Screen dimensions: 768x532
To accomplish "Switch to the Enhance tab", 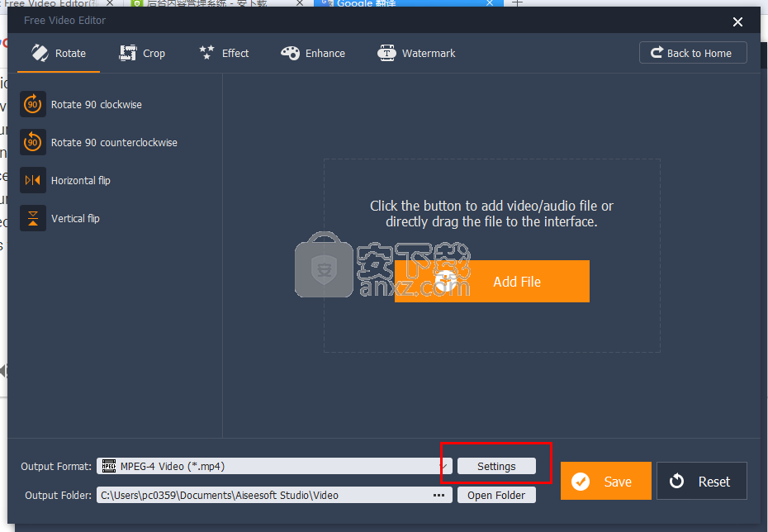I will tap(312, 53).
